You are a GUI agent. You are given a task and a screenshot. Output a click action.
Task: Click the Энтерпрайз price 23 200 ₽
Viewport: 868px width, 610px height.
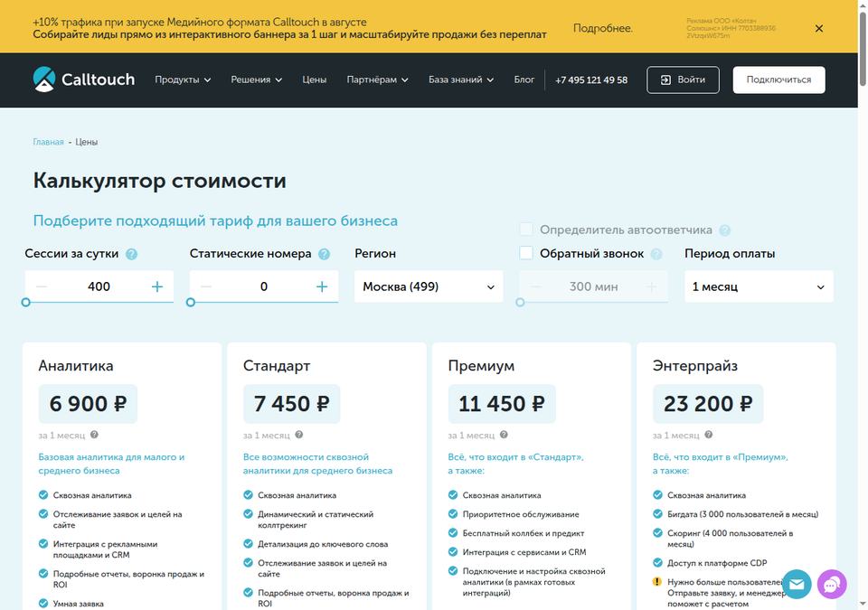[708, 404]
